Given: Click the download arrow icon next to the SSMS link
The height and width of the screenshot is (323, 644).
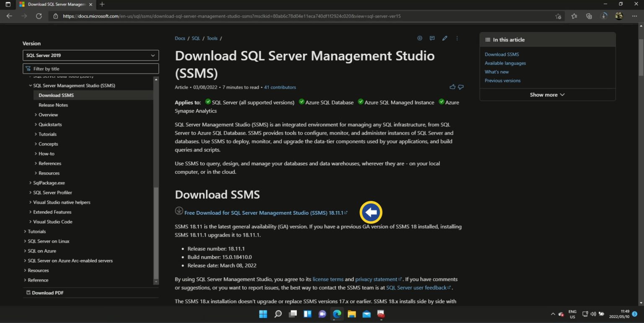Looking at the screenshot, I should (x=179, y=211).
